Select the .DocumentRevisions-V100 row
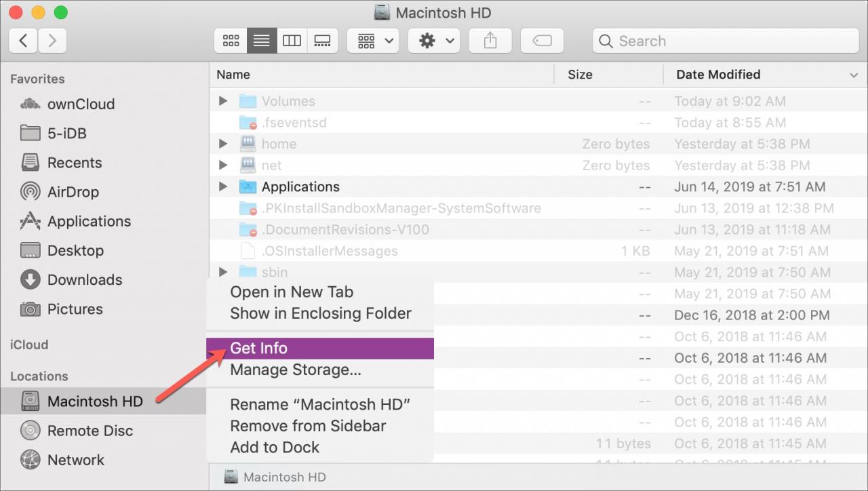 point(538,229)
